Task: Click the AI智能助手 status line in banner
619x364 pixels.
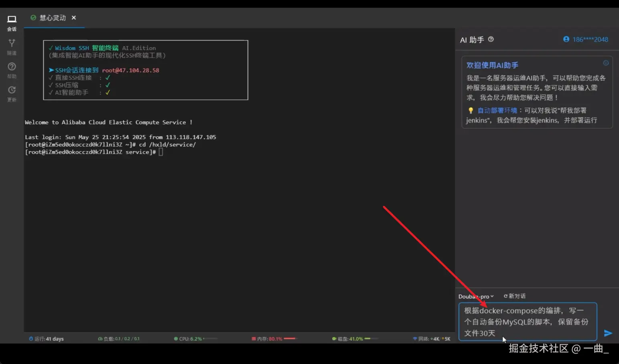Action: pyautogui.click(x=79, y=92)
